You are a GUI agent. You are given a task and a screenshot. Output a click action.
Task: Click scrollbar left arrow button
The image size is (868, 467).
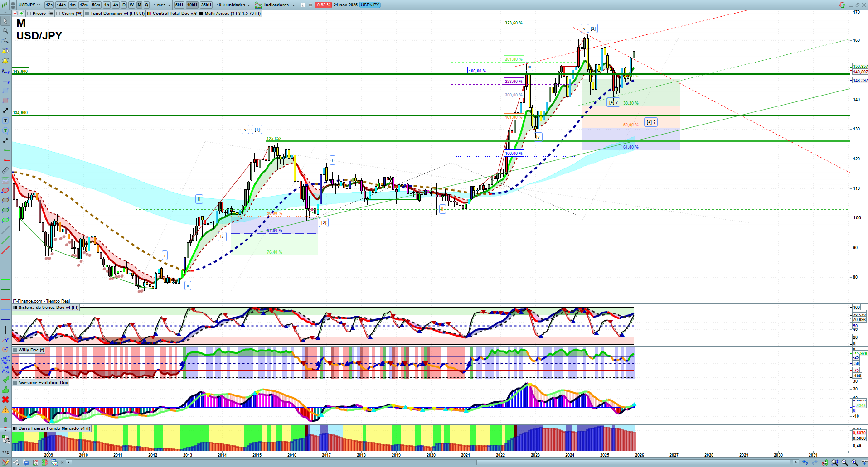click(x=69, y=462)
